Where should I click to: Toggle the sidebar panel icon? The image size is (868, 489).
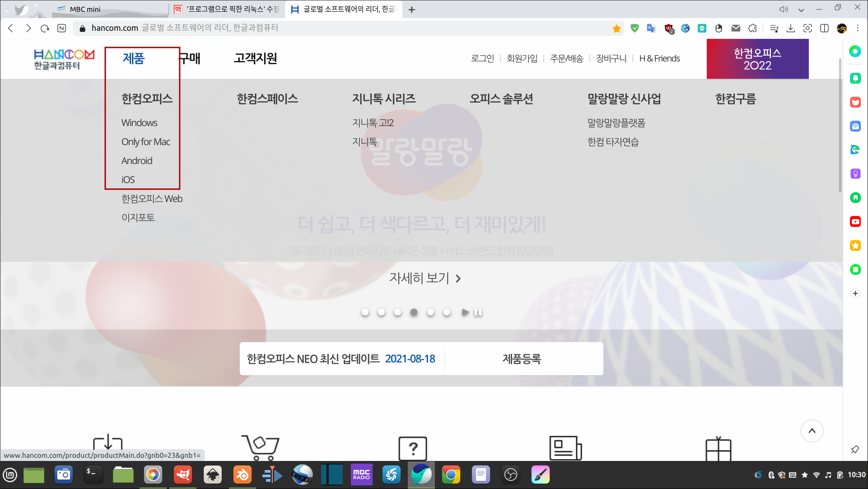point(824,28)
